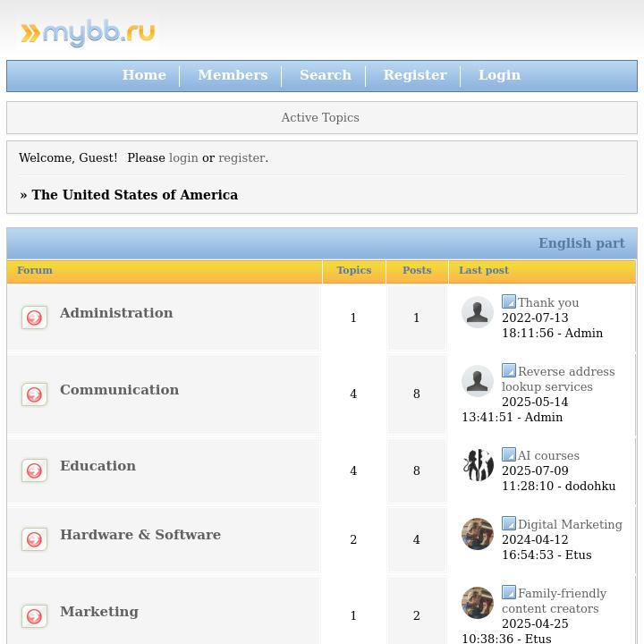Open the Members menu item
Viewport: 644px width, 644px height.
click(x=233, y=75)
